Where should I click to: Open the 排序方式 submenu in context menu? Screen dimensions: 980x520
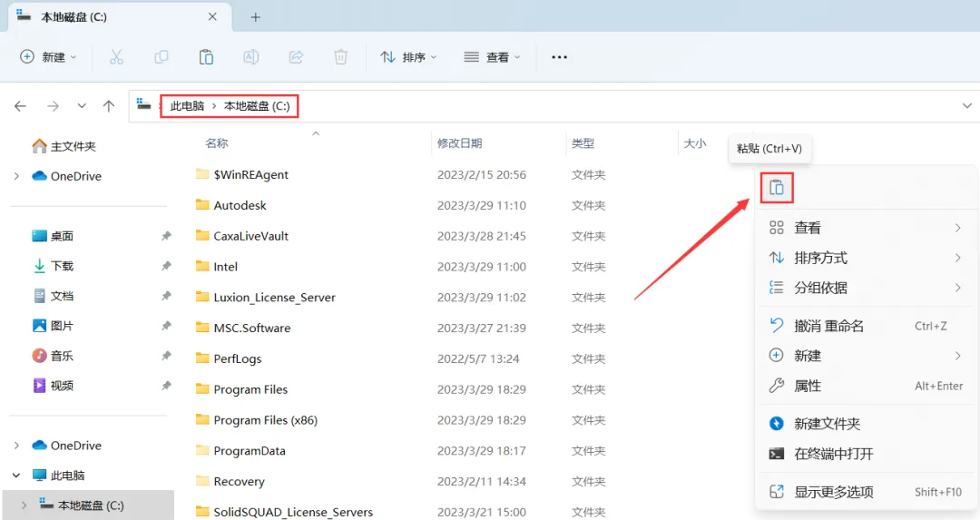pyautogui.click(x=867, y=258)
